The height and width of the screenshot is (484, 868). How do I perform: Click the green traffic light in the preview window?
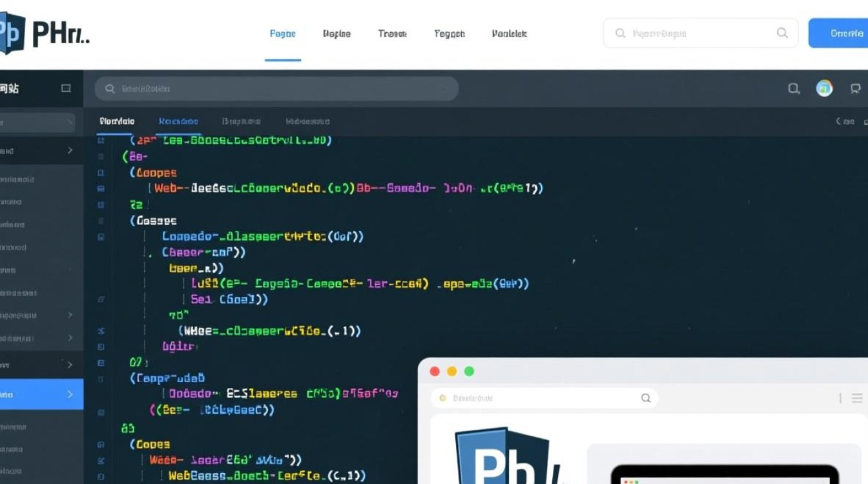(x=469, y=371)
